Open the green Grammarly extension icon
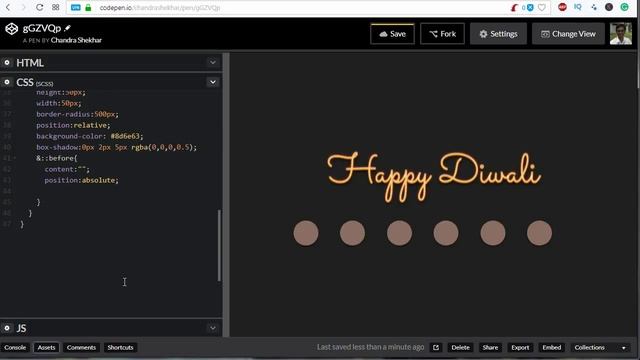Image resolution: width=640 pixels, height=360 pixels. click(x=624, y=7)
